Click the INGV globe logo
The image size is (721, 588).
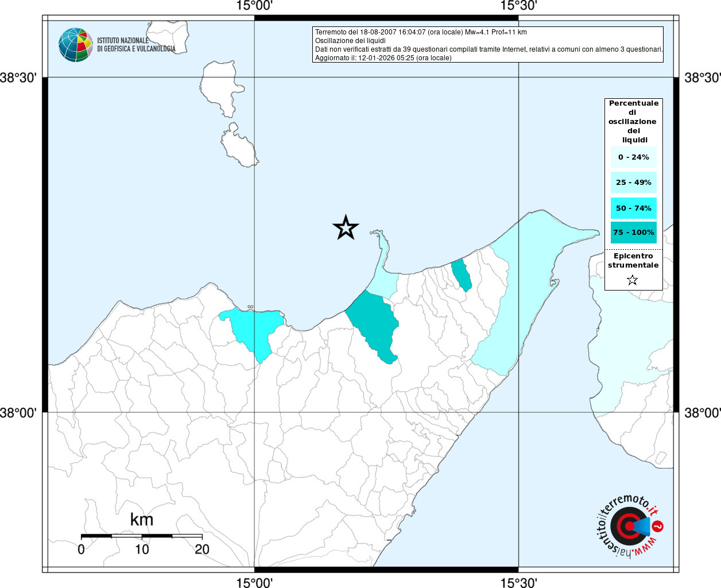76,45
